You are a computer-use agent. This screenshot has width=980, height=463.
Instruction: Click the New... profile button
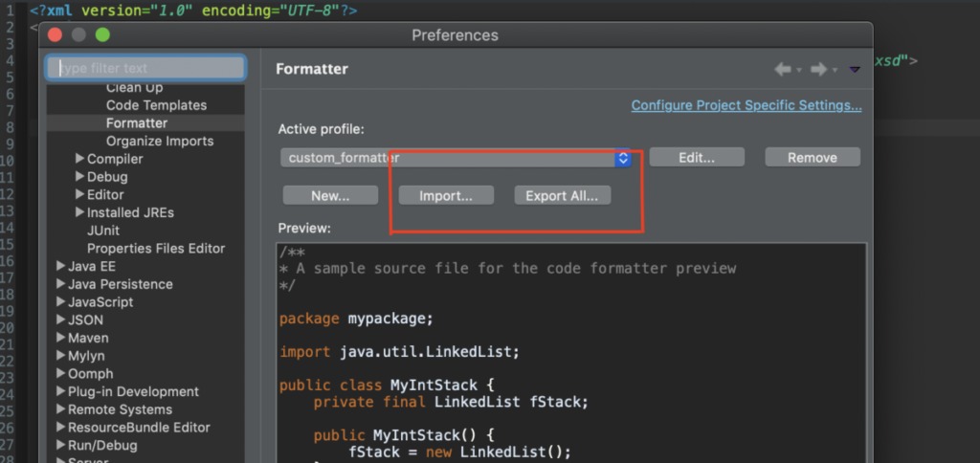330,195
